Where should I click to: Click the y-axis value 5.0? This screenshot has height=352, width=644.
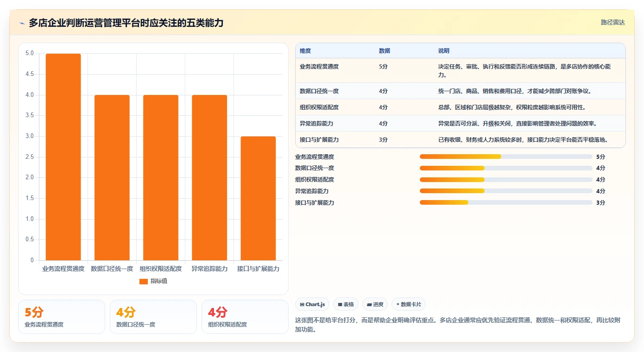click(x=29, y=53)
